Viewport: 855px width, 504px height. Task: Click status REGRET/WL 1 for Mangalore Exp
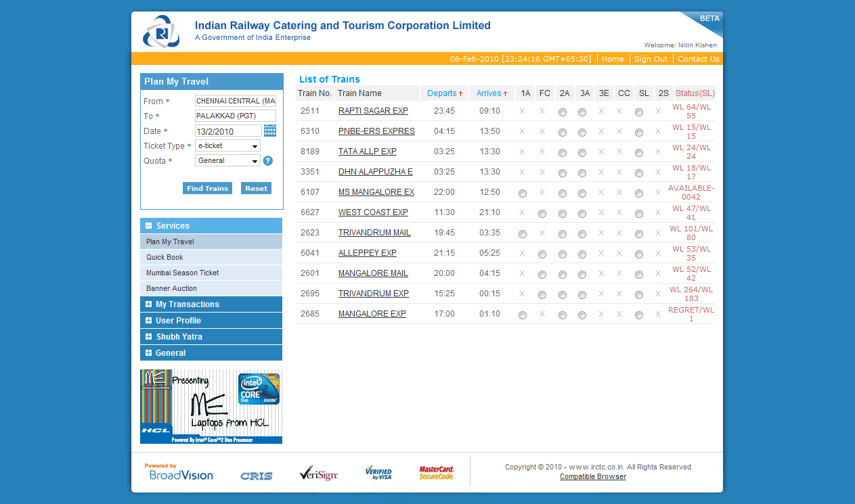point(691,314)
